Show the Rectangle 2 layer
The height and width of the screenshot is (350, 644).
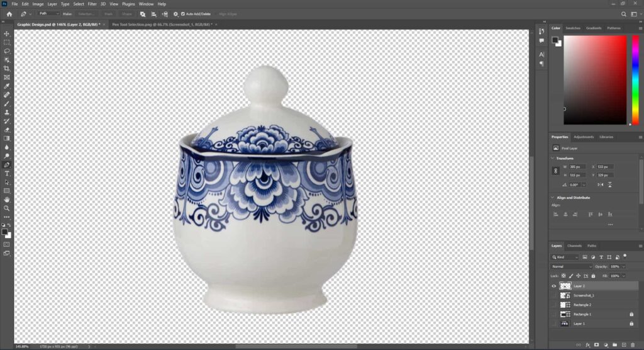(553, 305)
